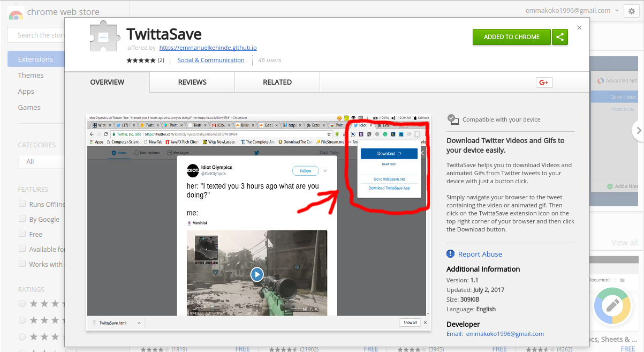Viewport: 644px width, 352px height.
Task: Click the green share icon beside Added to Chrome
Action: pyautogui.click(x=560, y=37)
